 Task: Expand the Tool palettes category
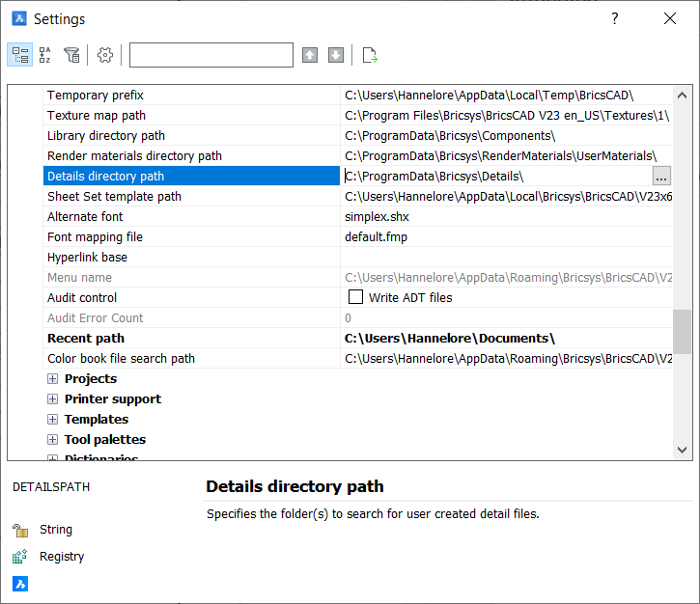pos(53,440)
